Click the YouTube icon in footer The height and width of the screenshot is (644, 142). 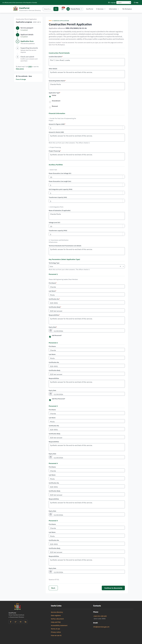pos(20,622)
